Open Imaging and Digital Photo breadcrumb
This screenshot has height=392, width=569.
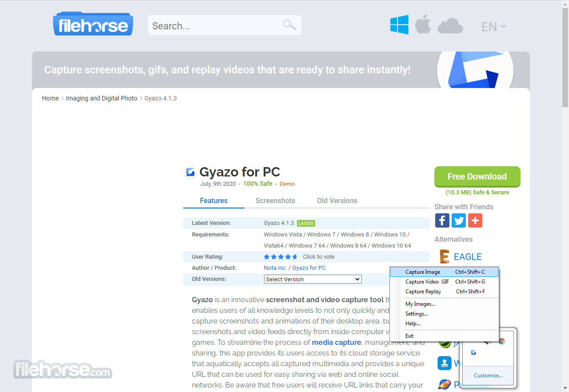coord(102,98)
